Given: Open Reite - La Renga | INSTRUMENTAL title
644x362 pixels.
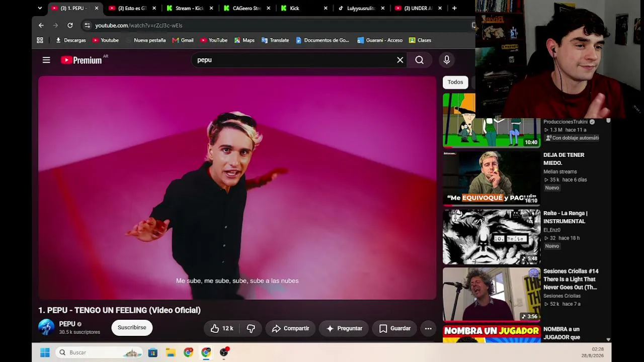Looking at the screenshot, I should 566,217.
